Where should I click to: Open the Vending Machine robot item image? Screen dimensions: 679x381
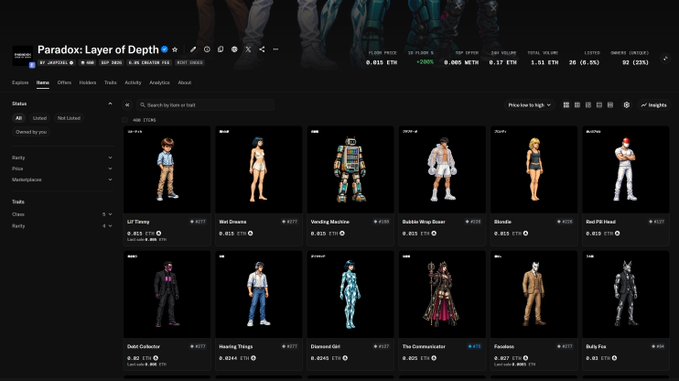click(350, 169)
